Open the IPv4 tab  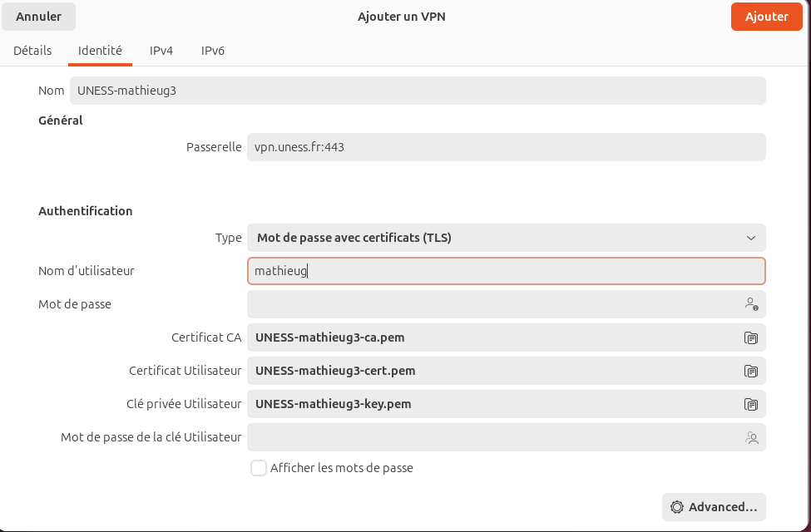click(x=161, y=51)
